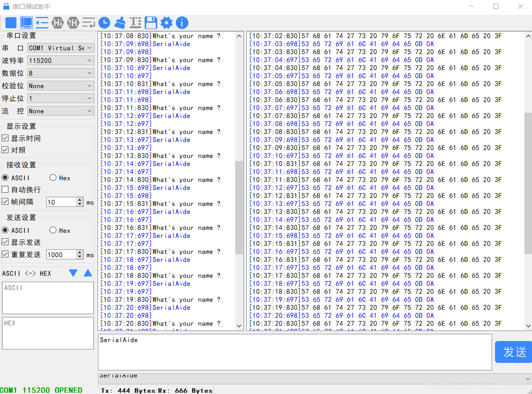
Task: Click the Tx: 444 Bytes counter
Action: 128,391
